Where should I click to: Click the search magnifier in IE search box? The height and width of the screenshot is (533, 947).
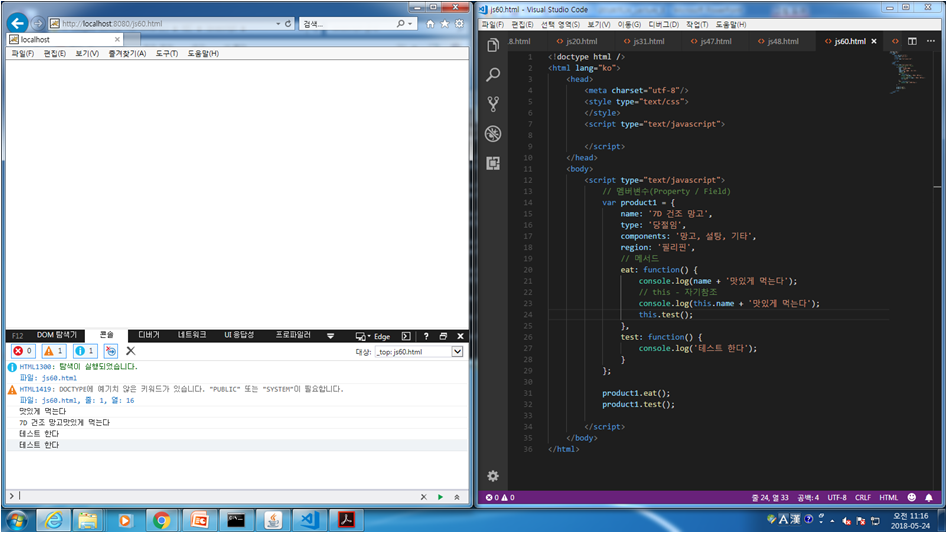(x=400, y=24)
